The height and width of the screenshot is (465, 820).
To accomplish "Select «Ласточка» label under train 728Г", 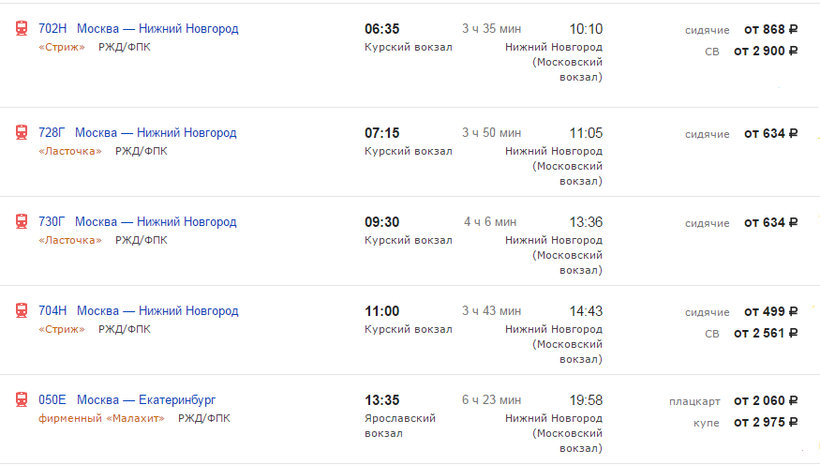I will coord(70,151).
